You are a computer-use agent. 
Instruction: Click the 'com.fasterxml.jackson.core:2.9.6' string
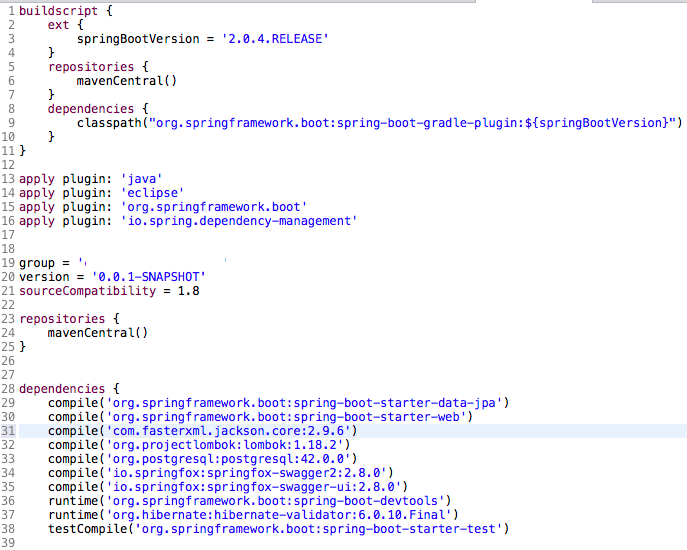click(x=228, y=431)
